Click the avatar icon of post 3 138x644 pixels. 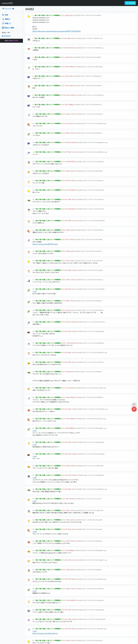pos(29,49)
